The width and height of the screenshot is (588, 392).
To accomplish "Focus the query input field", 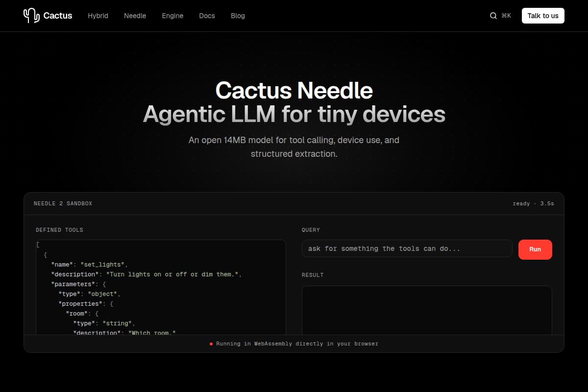I will pos(407,248).
